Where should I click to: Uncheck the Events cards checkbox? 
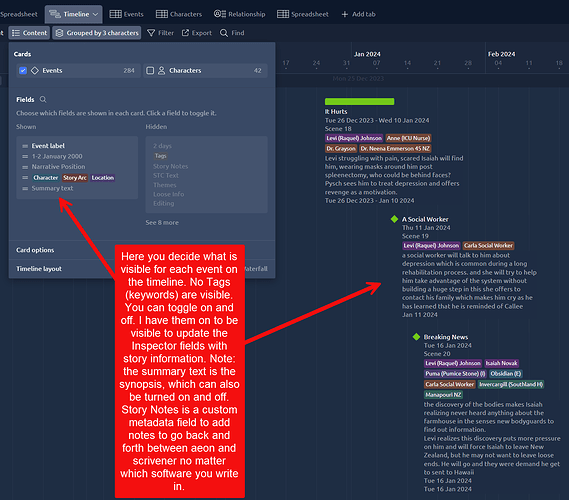click(23, 70)
